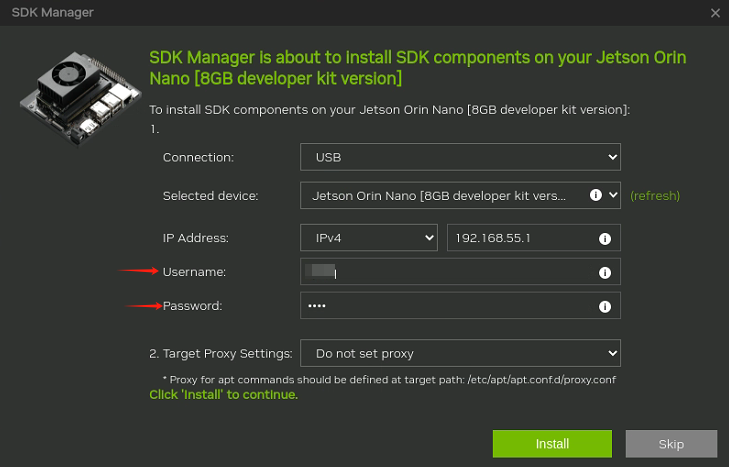
Task: Click the Skip button
Action: coord(671,444)
